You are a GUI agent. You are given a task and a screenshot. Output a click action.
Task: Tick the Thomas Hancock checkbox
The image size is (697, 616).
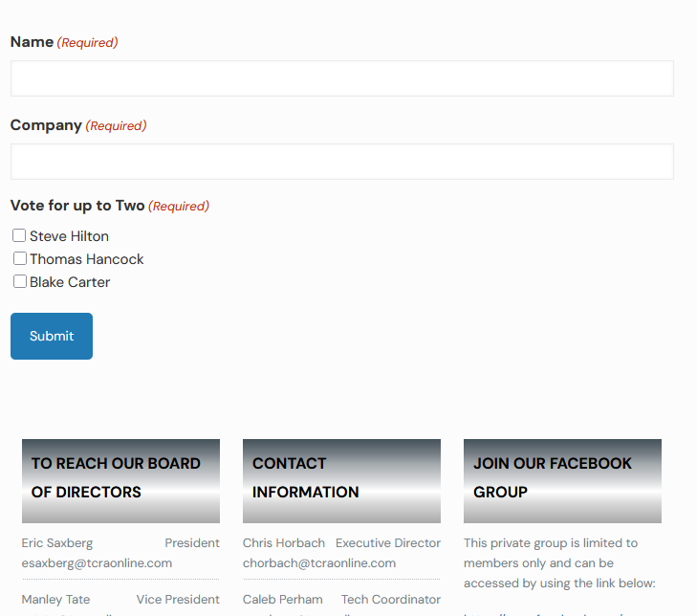[x=19, y=258]
